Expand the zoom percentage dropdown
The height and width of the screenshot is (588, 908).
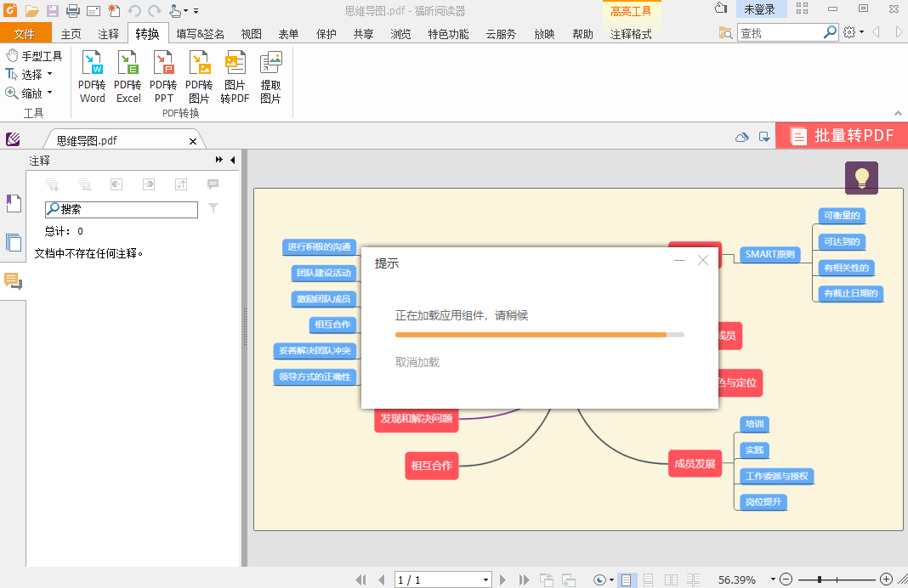point(772,579)
